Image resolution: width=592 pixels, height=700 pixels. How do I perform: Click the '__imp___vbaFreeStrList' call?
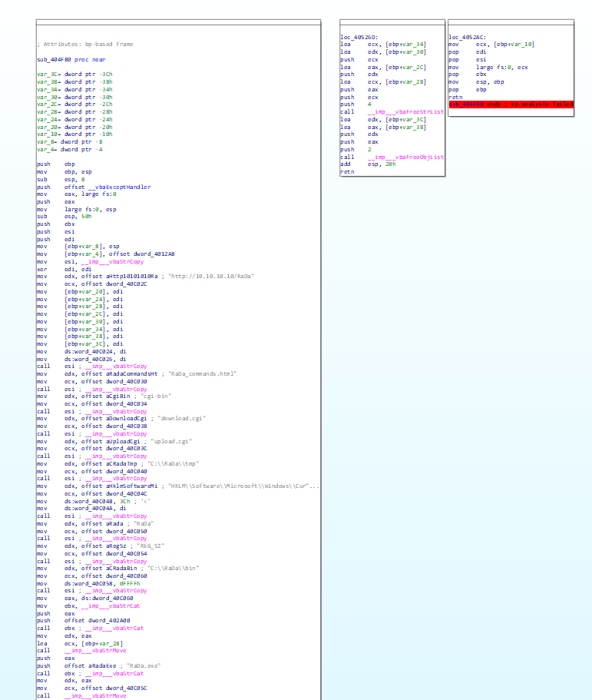[x=405, y=111]
